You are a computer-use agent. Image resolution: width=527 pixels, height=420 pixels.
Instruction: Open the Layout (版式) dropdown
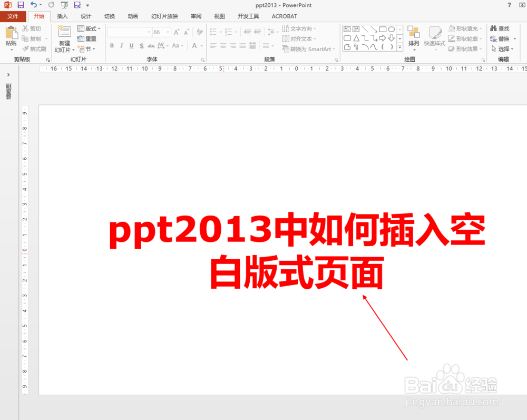tap(89, 28)
